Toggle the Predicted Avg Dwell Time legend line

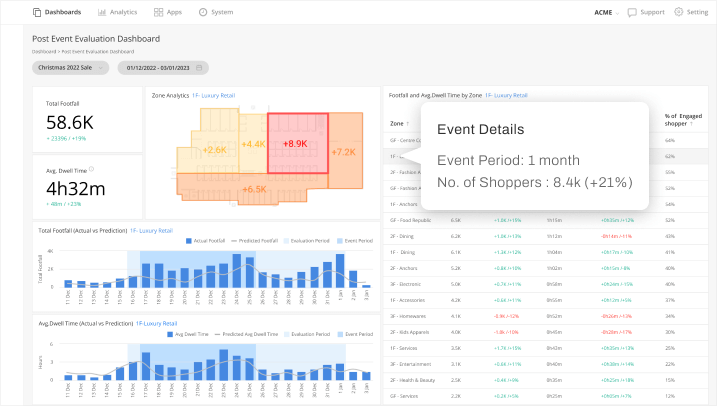(x=218, y=334)
